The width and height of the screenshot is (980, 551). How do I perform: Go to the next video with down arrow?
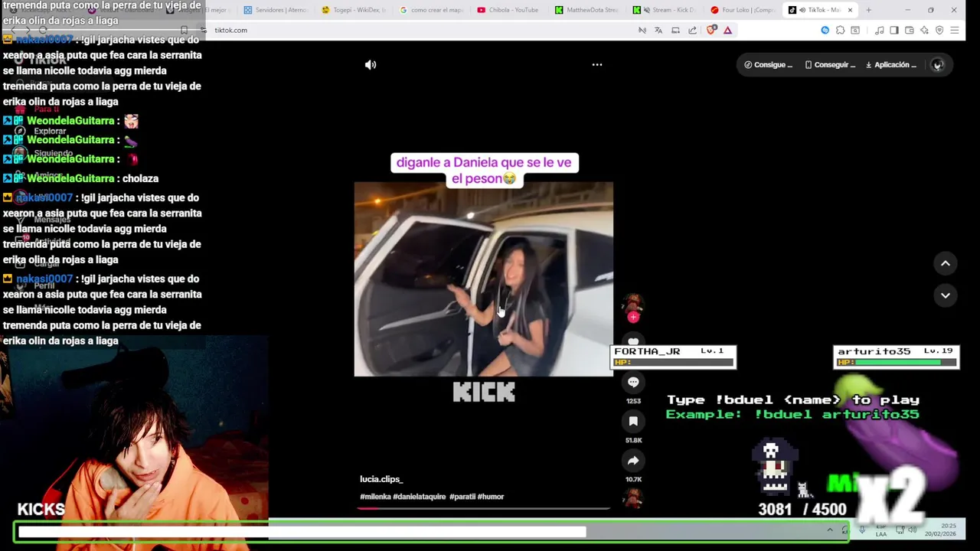coord(946,295)
